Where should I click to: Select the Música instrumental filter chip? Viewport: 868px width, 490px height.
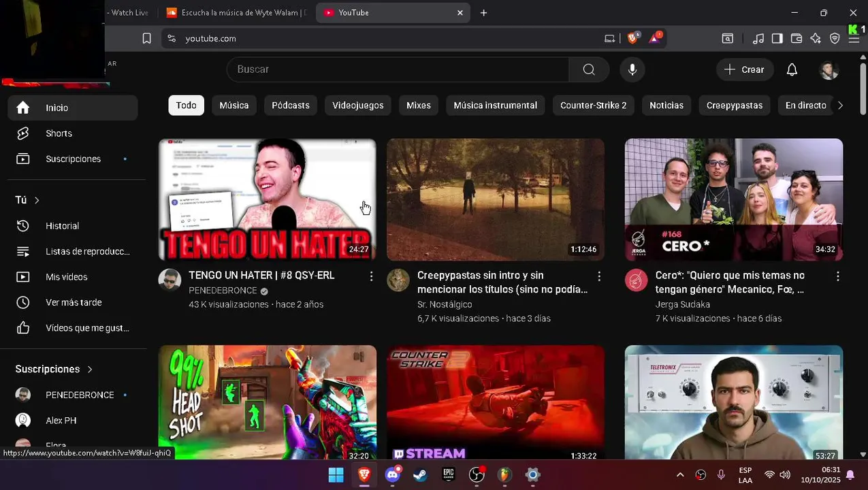click(496, 105)
